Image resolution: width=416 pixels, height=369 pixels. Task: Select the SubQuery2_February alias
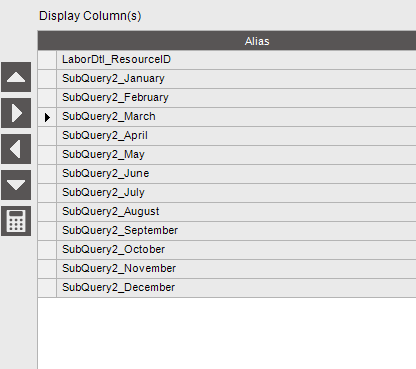[x=115, y=97]
